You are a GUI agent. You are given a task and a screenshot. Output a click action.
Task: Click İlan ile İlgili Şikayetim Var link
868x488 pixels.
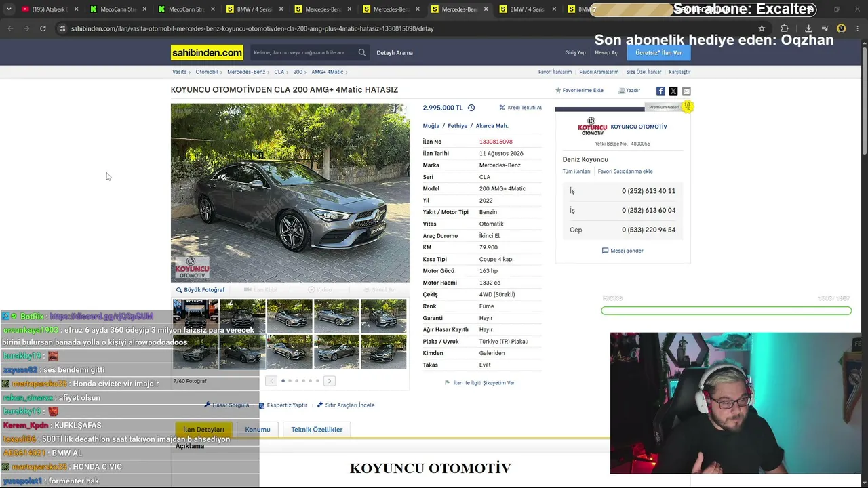(x=479, y=383)
